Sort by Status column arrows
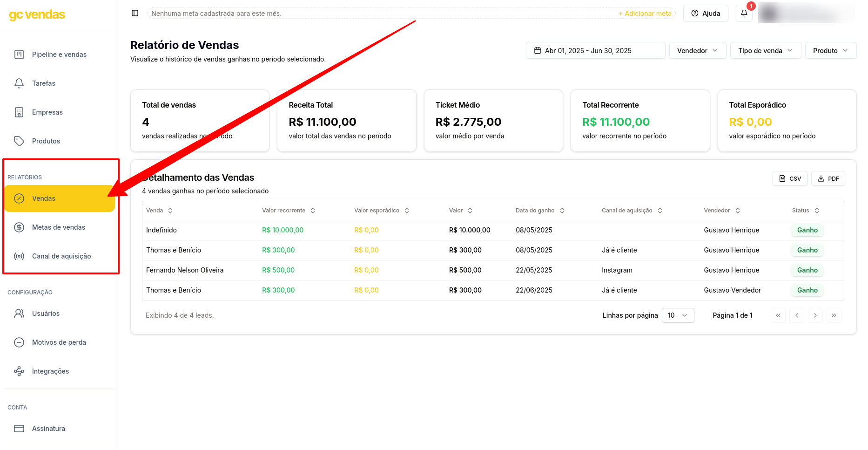This screenshot has height=450, width=868. (817, 211)
